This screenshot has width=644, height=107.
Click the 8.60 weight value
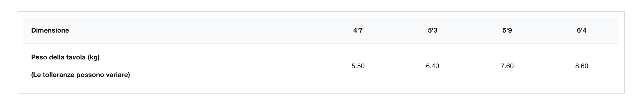pos(581,66)
